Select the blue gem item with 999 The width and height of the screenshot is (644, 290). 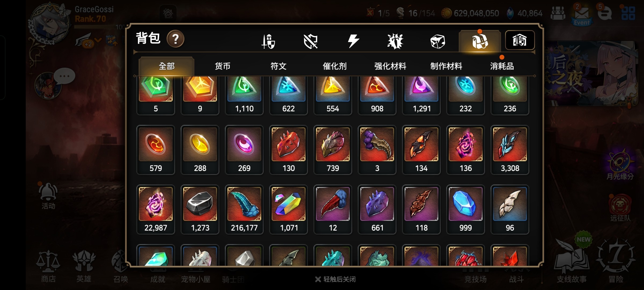point(466,209)
